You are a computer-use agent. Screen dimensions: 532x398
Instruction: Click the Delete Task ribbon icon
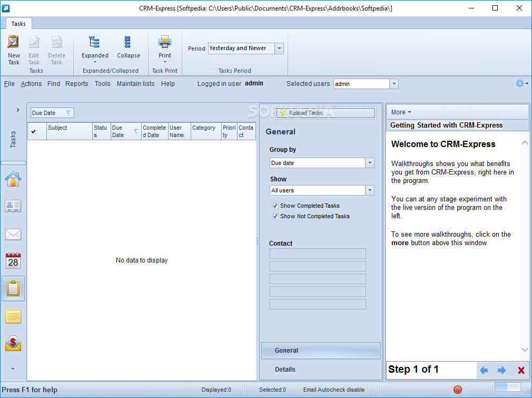click(x=57, y=42)
